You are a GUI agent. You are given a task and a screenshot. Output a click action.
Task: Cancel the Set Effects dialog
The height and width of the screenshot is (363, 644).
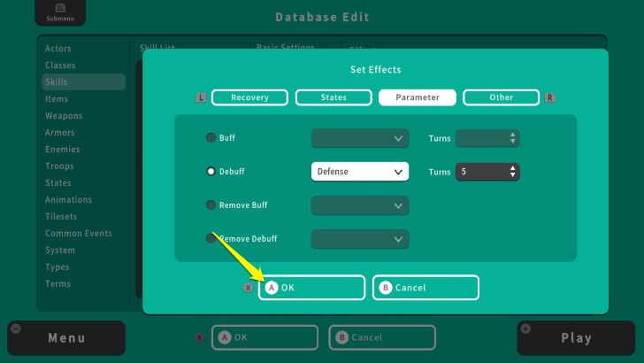pyautogui.click(x=425, y=288)
